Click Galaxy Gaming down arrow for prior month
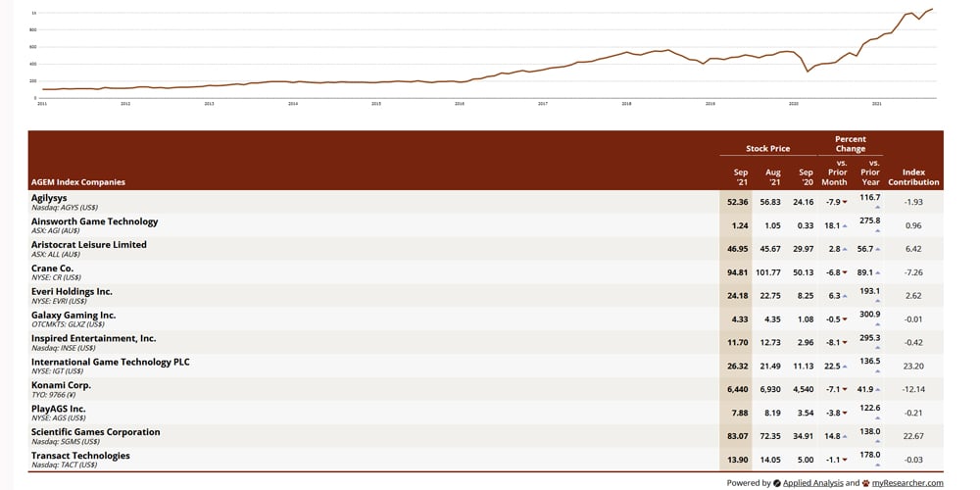The width and height of the screenshot is (980, 490). click(x=845, y=319)
